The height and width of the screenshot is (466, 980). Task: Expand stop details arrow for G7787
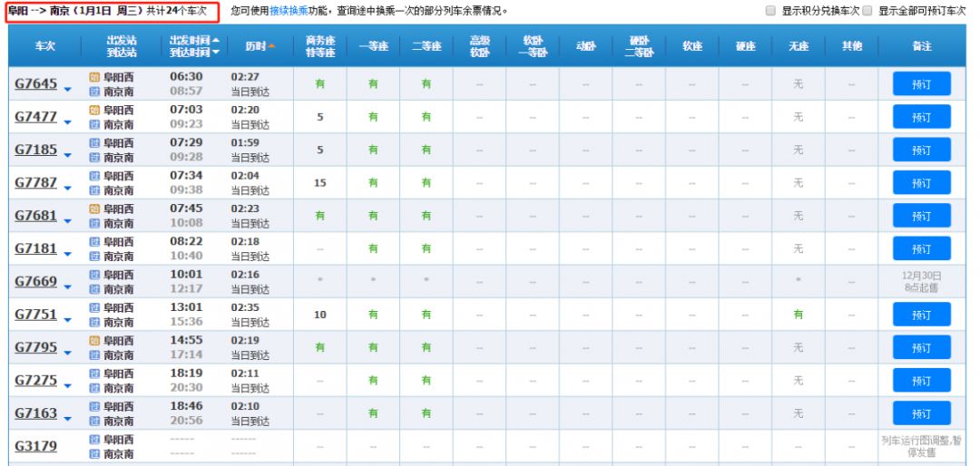click(x=67, y=189)
